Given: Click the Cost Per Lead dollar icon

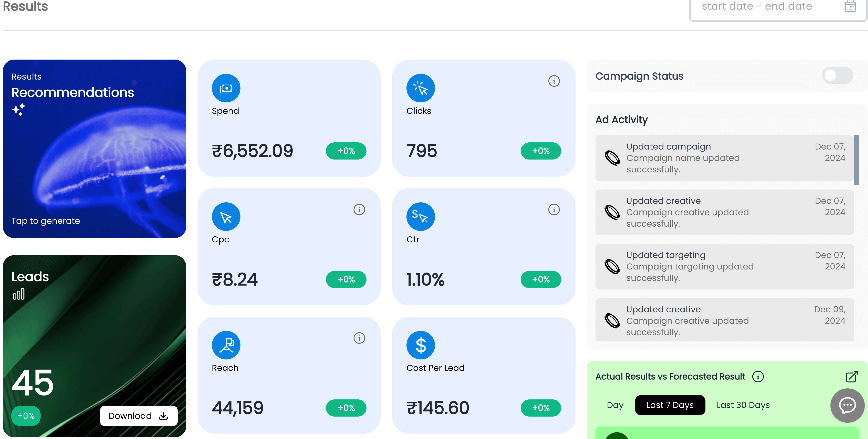Looking at the screenshot, I should coord(420,345).
